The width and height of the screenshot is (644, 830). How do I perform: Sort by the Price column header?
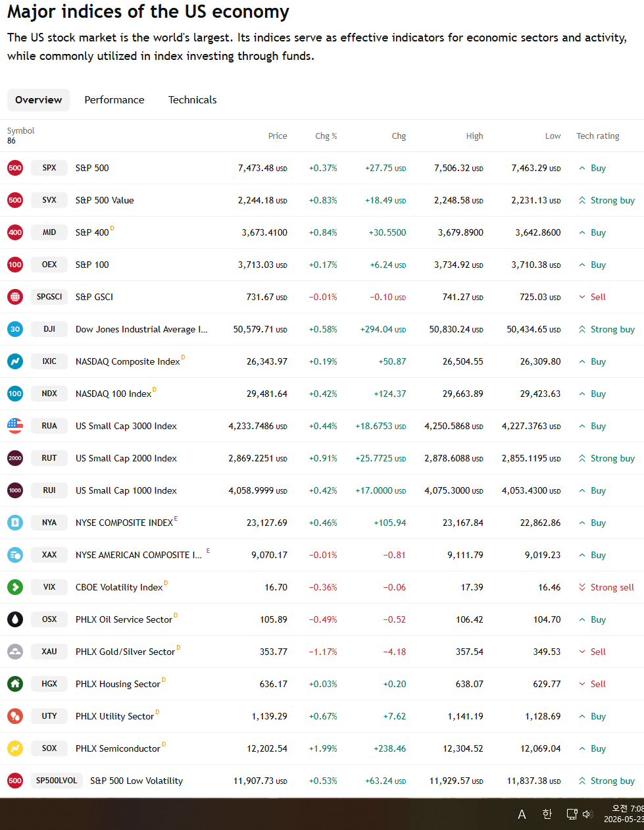click(x=278, y=136)
